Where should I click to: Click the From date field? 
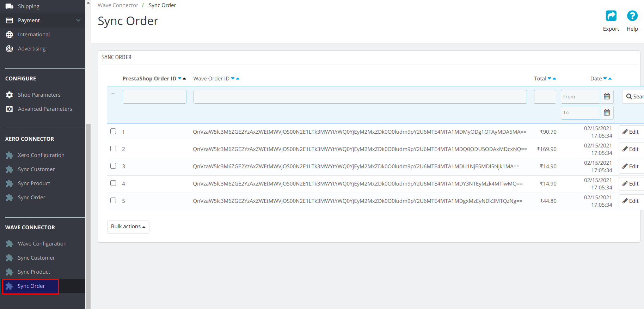point(580,97)
